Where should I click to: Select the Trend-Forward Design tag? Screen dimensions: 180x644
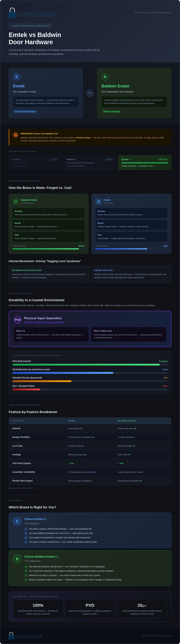pos(25,112)
